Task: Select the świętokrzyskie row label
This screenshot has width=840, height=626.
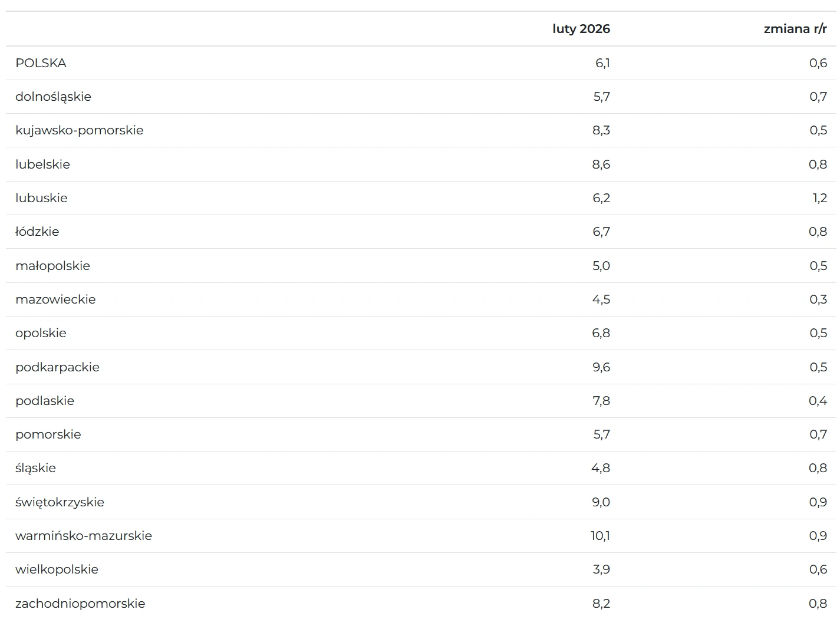Action: click(60, 502)
